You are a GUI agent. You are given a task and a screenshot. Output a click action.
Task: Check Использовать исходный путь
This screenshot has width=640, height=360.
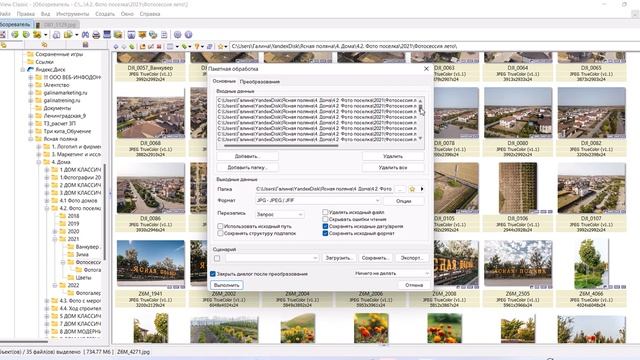click(220, 226)
